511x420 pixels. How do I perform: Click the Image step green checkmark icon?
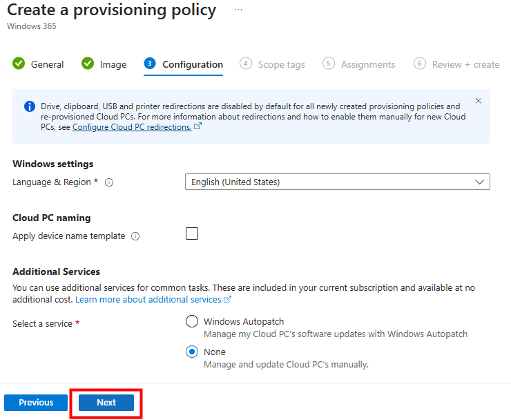click(x=88, y=64)
